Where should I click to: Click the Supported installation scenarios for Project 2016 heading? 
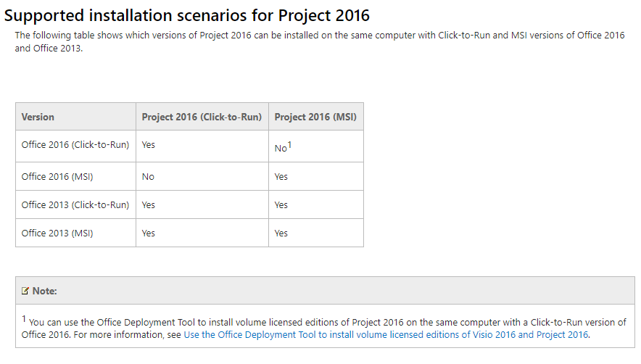pos(187,15)
